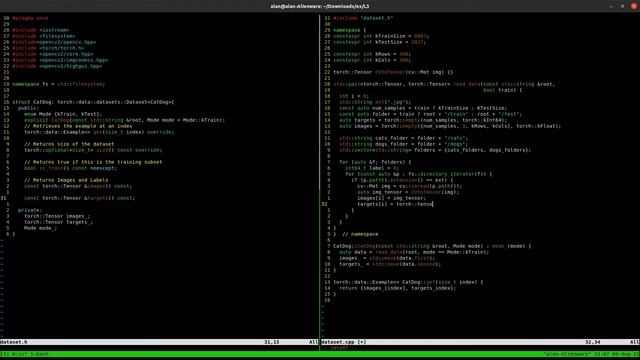Viewport: 640px width, 360px height.
Task: Click the '<opencv2/core.hpp>' include line
Action: pyautogui.click(x=52, y=54)
